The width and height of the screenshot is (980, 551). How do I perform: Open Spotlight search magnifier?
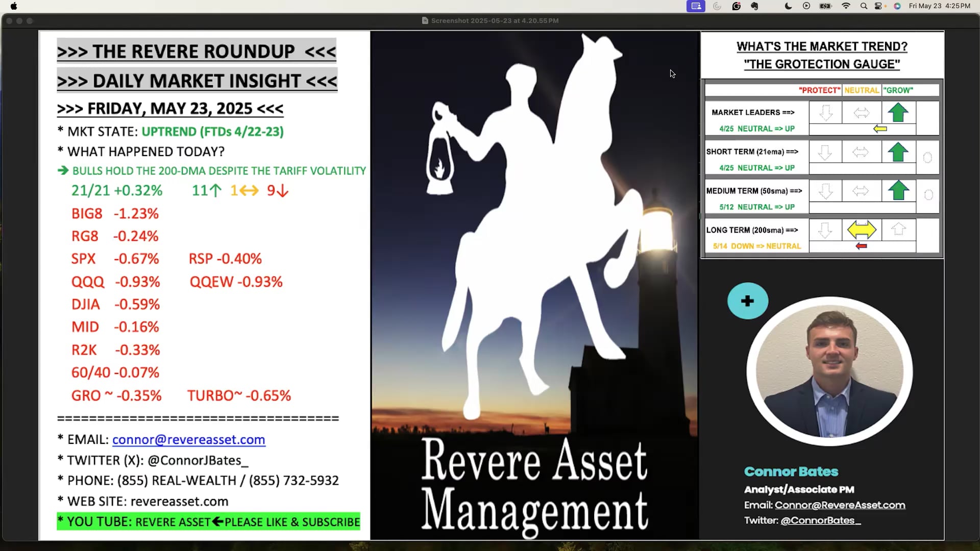pos(864,6)
